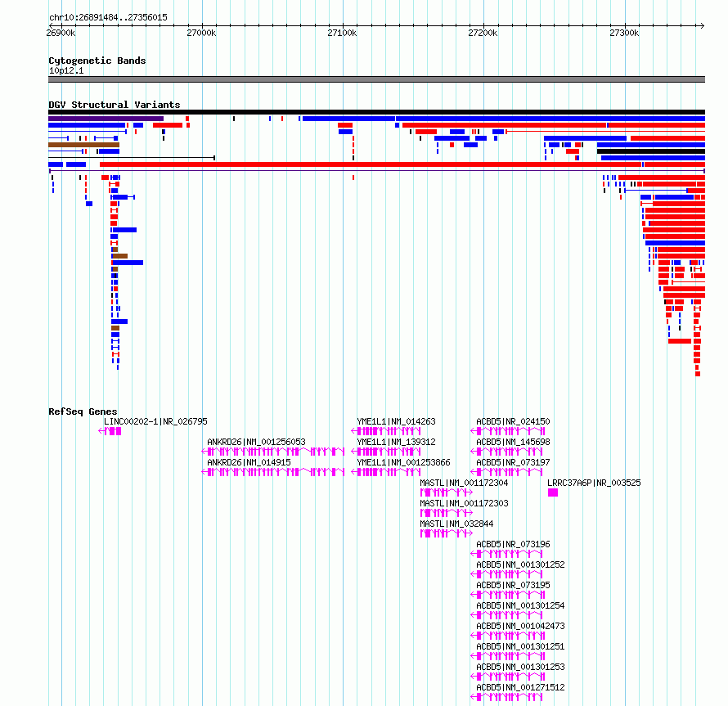
Task: Click the ACBD5|NM_001301253 label
Action: (520, 667)
